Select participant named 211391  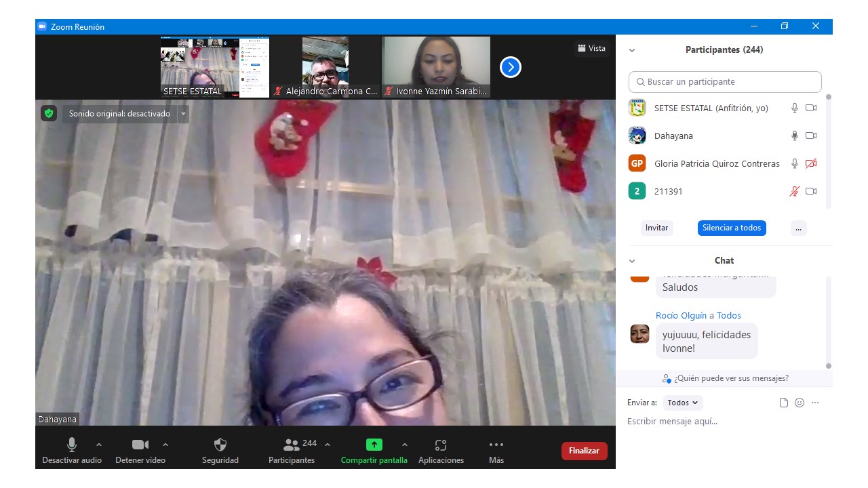724,191
